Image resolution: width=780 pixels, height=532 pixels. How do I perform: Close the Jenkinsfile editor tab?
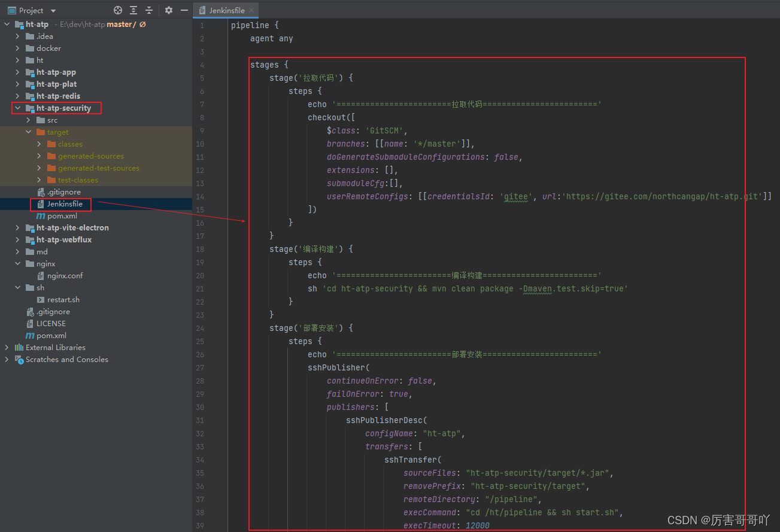click(251, 10)
